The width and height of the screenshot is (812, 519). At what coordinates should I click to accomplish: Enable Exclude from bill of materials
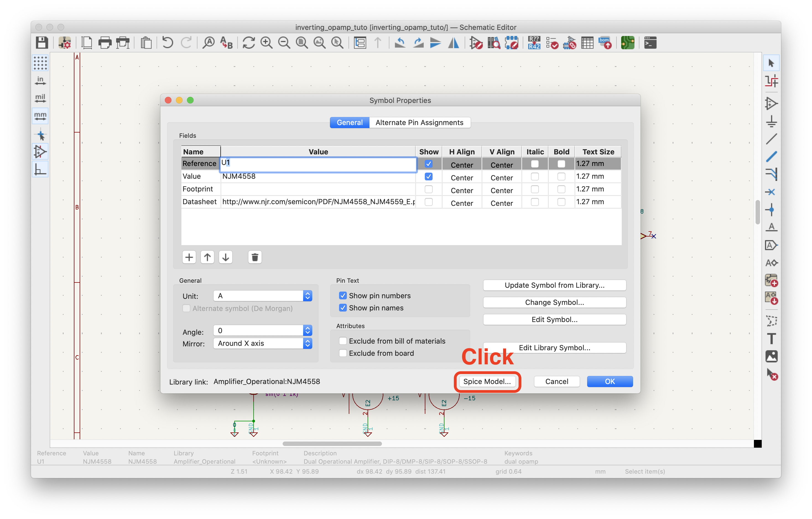[343, 341]
